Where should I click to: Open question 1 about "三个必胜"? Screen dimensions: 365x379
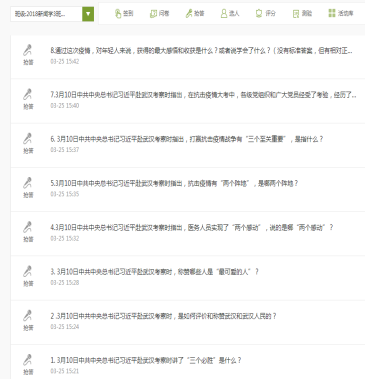pos(146,360)
